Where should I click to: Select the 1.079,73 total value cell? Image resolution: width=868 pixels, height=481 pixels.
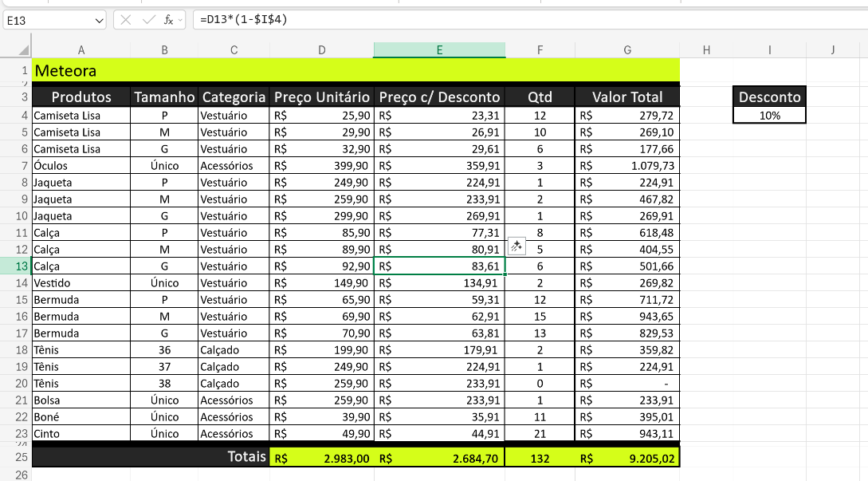point(627,166)
